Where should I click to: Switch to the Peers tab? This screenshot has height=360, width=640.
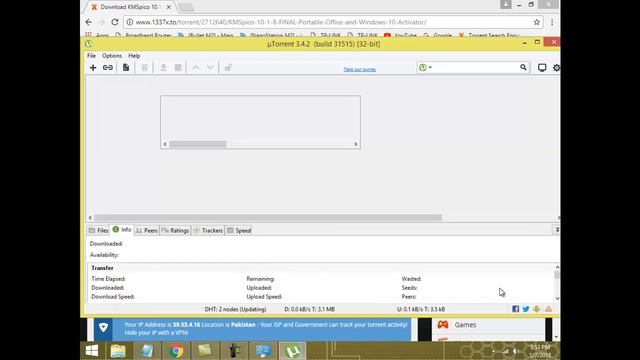click(x=147, y=230)
